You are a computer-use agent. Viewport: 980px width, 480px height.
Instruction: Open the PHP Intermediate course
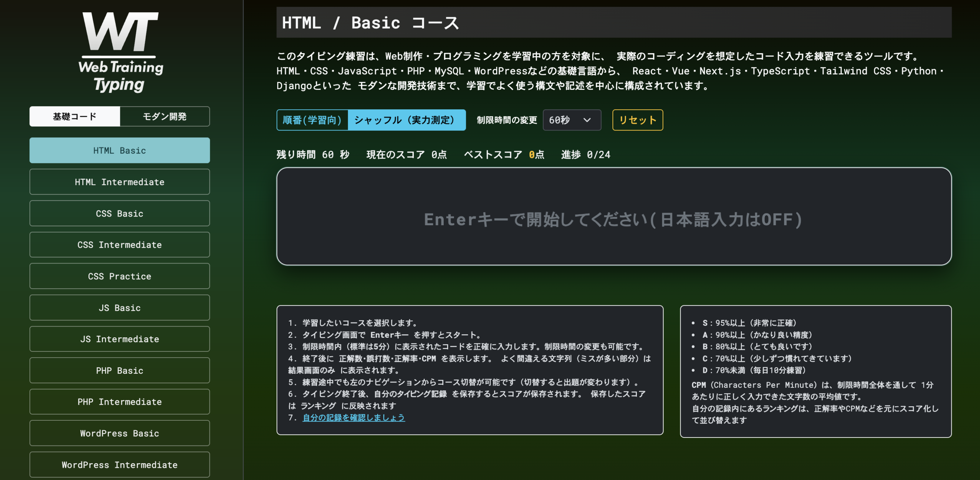[119, 402]
